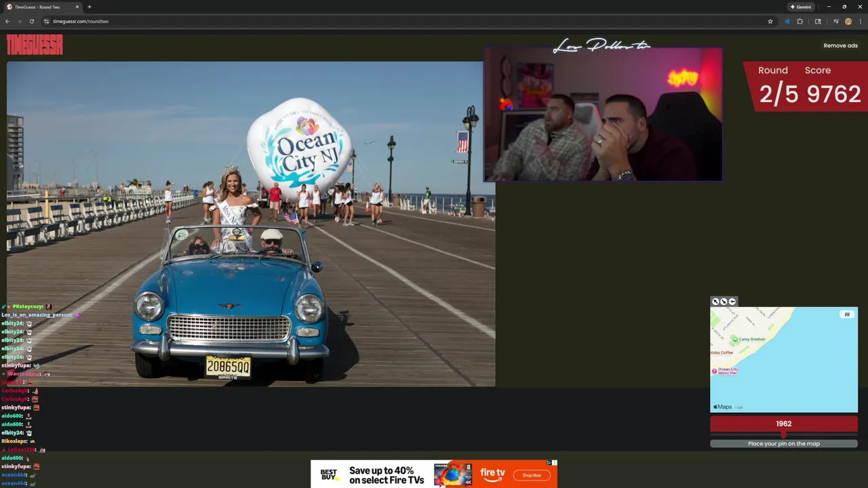This screenshot has height=488, width=868.
Task: Select the TimeGuessr - Round Two tab
Action: pyautogui.click(x=42, y=7)
